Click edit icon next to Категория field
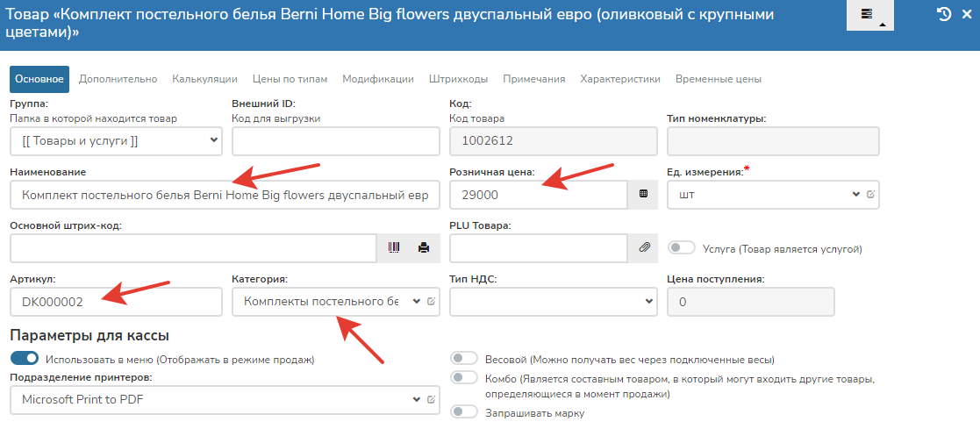This screenshot has height=436, width=980. pos(431,302)
